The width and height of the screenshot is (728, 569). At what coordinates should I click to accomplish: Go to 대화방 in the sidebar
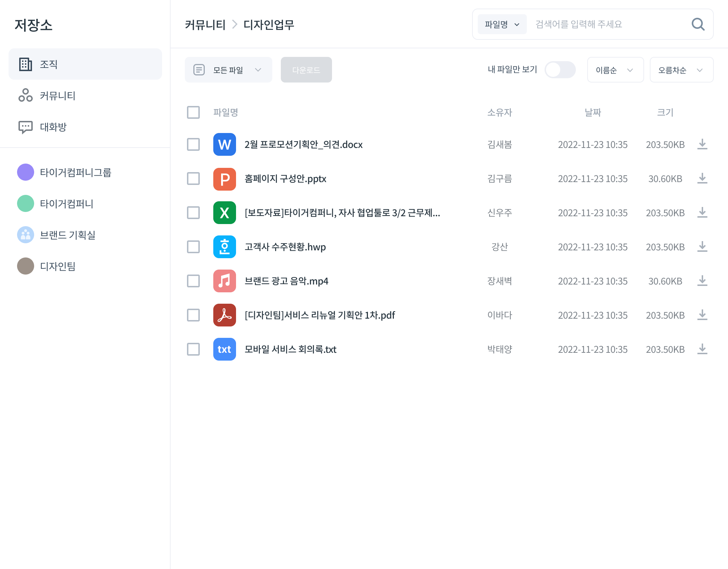53,127
